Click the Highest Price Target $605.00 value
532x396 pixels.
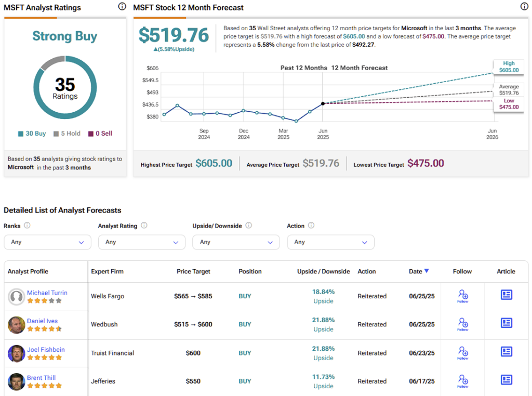pos(214,163)
